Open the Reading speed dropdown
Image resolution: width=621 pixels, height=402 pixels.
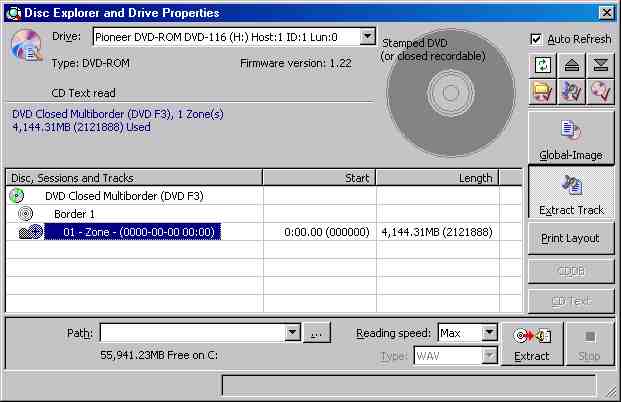488,333
